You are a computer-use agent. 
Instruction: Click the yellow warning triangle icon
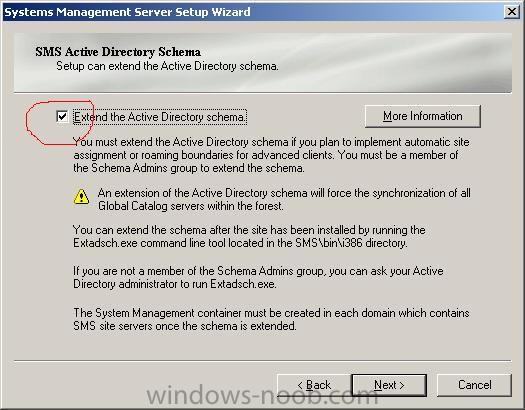(81, 197)
